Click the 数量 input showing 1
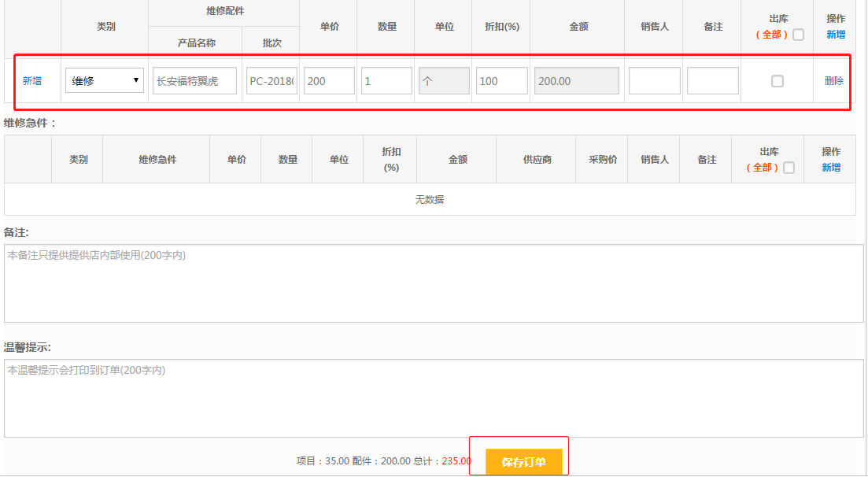The image size is (868, 477). [386, 81]
